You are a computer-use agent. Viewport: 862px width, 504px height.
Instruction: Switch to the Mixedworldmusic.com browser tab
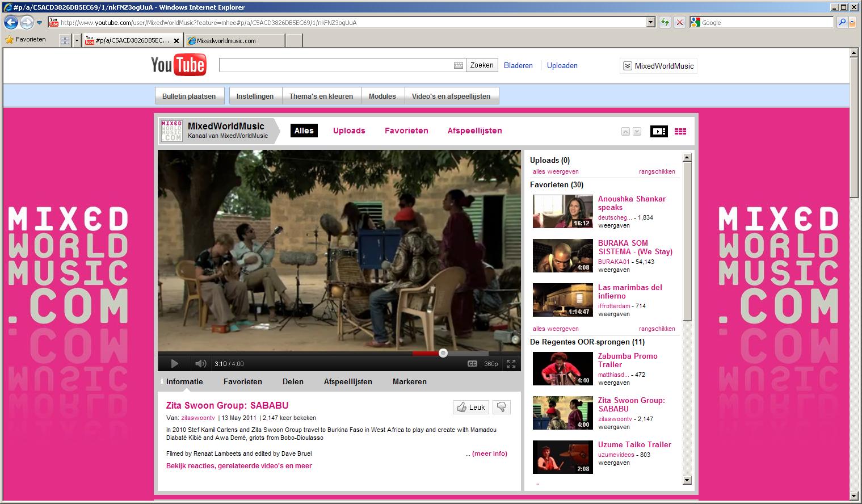pyautogui.click(x=236, y=41)
